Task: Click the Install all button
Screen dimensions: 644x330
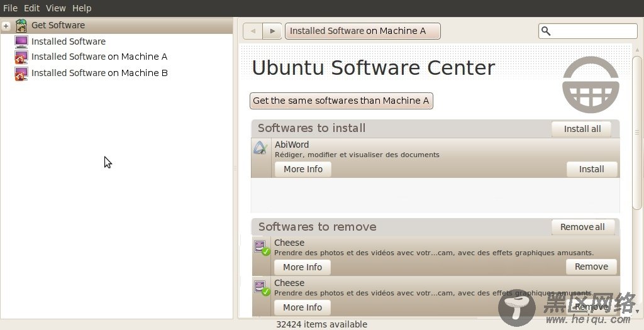Action: 582,129
